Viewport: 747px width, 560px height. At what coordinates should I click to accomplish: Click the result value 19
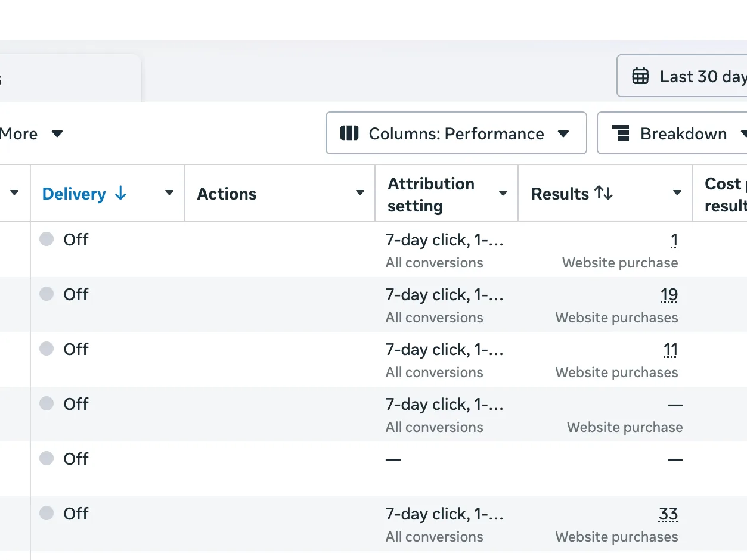point(669,295)
